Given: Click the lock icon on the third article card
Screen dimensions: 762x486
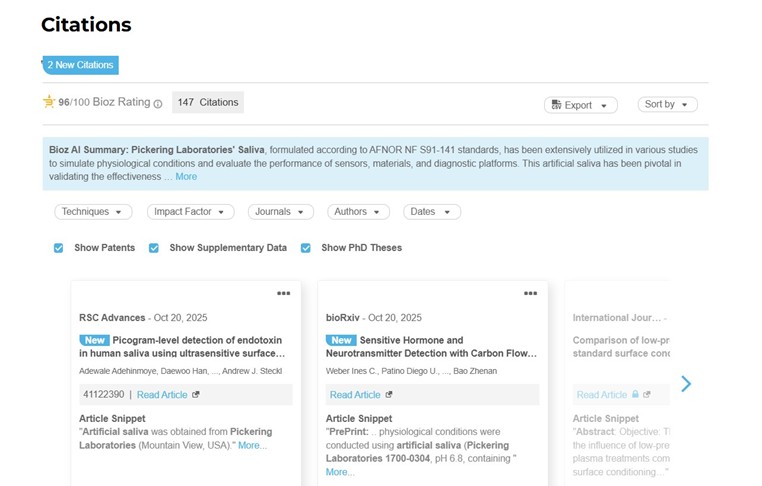Looking at the screenshot, I should (x=635, y=395).
